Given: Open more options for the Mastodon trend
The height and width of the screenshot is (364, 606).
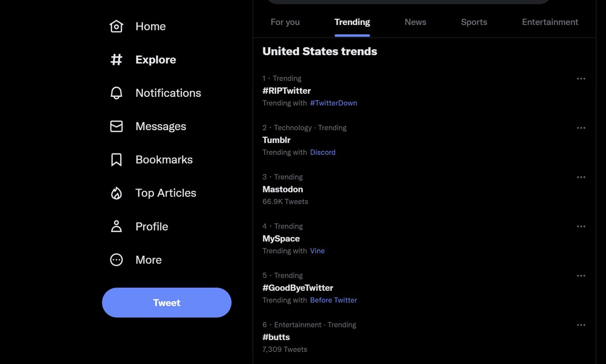Looking at the screenshot, I should point(581,177).
